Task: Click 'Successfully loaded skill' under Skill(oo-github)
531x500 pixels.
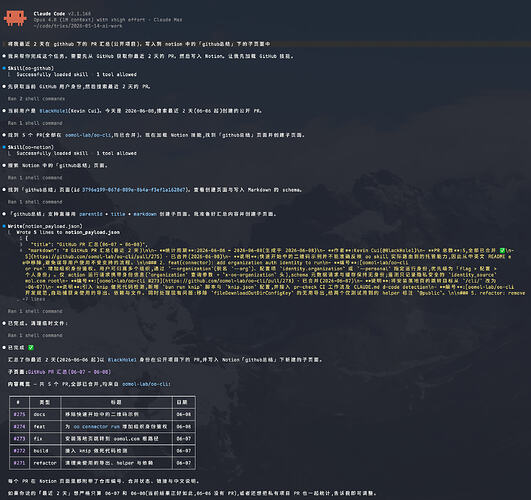Action: tap(52, 75)
